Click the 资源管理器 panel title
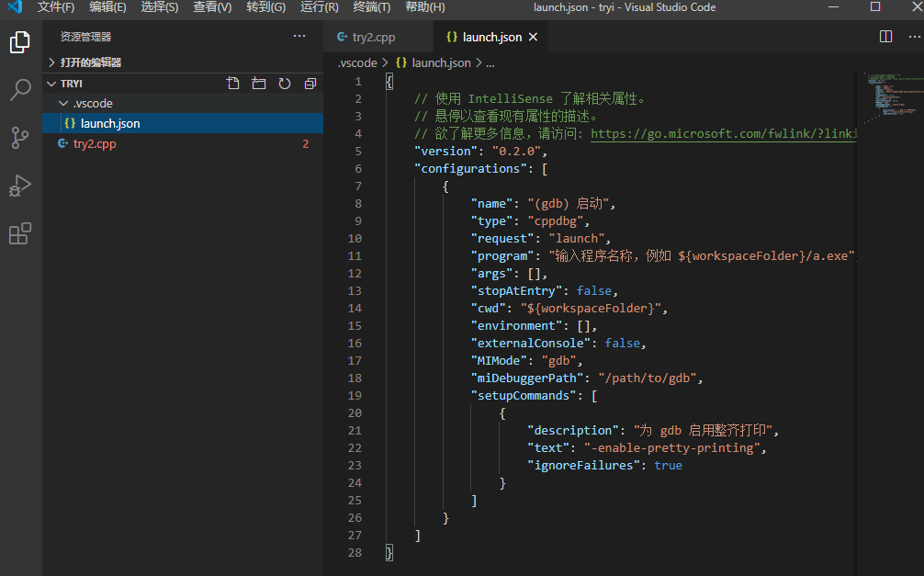The height and width of the screenshot is (576, 924). pos(85,37)
